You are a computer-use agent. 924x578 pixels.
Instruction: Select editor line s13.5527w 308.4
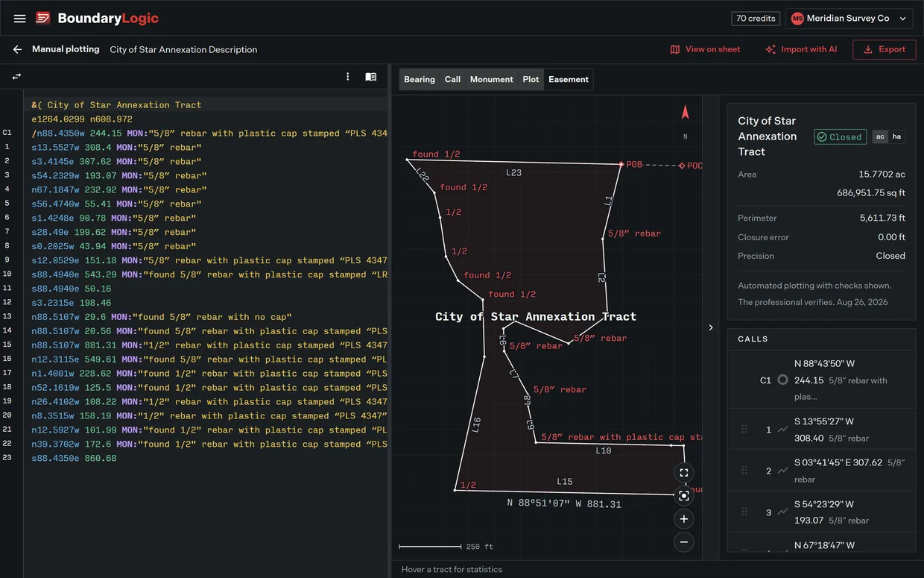coord(116,147)
